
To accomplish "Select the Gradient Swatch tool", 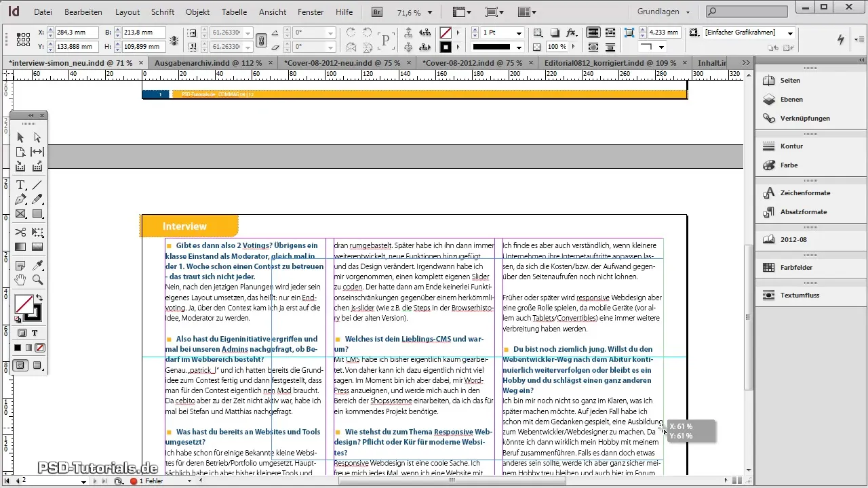I will point(20,247).
